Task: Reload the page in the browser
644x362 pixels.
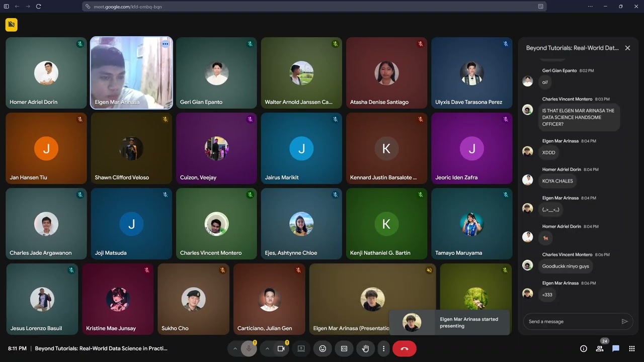Action: [38, 7]
